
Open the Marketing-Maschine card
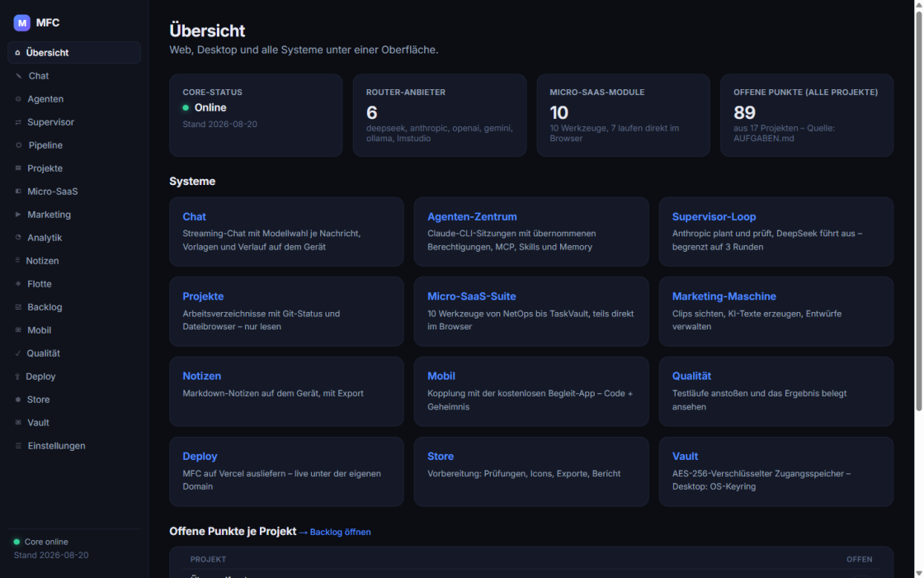tap(776, 311)
